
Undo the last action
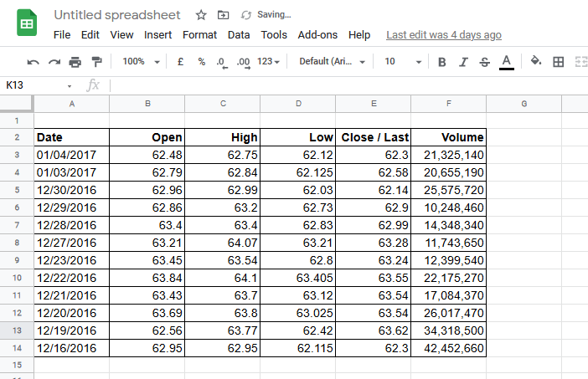(x=33, y=62)
